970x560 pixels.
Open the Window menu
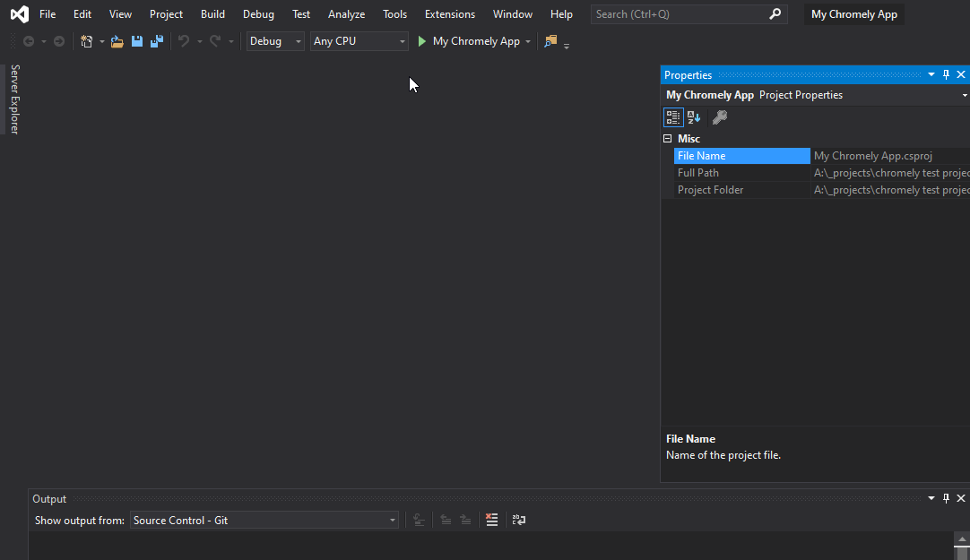[513, 14]
